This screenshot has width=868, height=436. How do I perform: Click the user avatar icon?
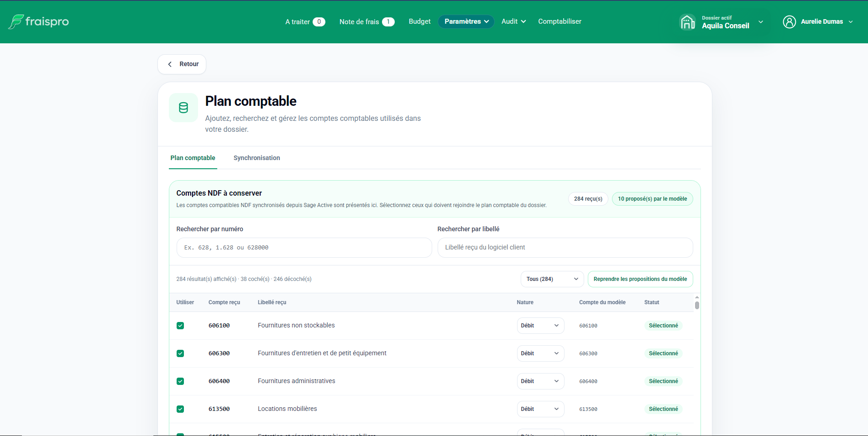tap(789, 21)
